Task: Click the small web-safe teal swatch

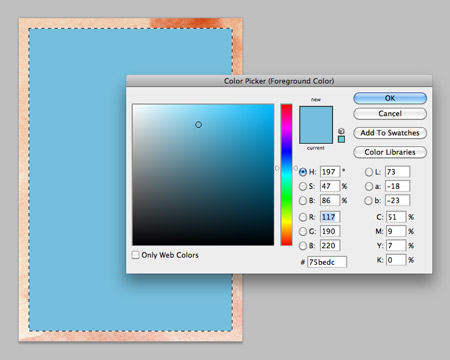Action: click(341, 139)
